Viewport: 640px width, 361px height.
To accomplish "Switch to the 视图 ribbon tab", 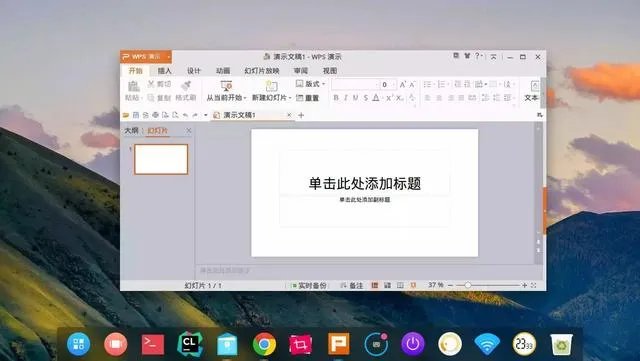I will tap(330, 71).
